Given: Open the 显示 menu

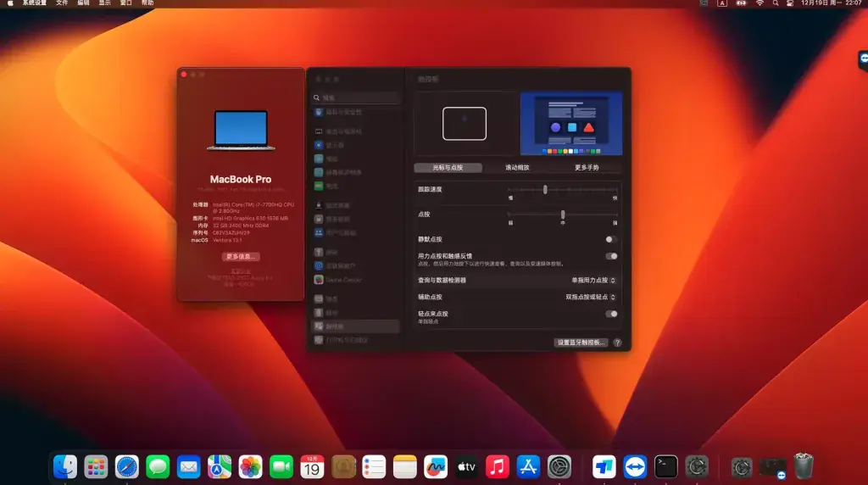Looking at the screenshot, I should click(104, 3).
